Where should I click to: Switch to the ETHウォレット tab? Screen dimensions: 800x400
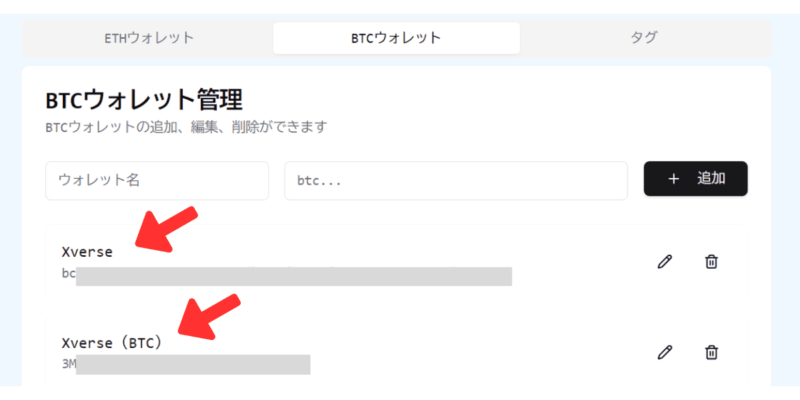[149, 38]
